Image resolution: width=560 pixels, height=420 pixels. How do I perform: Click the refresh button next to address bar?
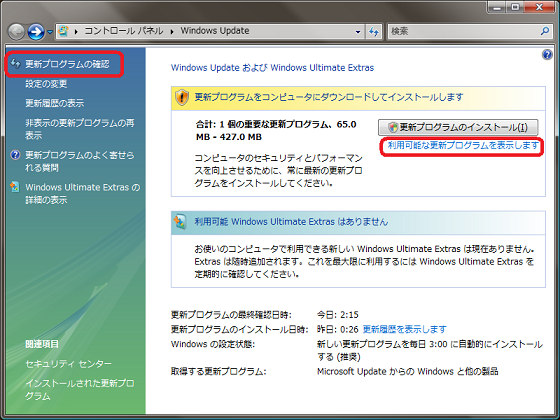tap(374, 32)
